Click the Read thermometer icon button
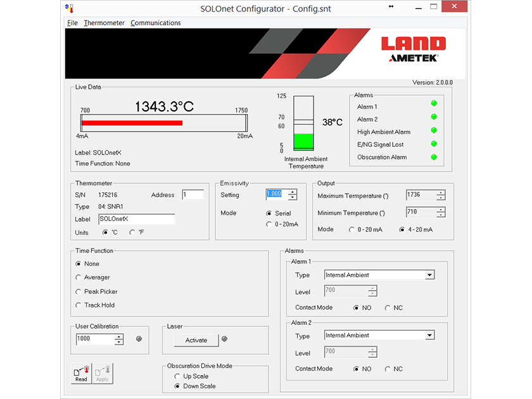The image size is (532, 399). (80, 373)
